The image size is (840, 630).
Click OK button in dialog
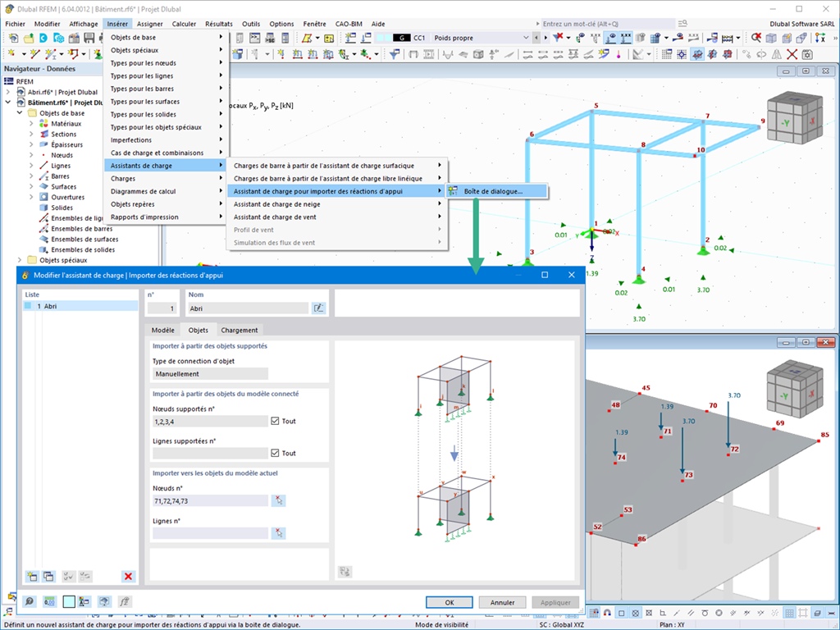(449, 602)
